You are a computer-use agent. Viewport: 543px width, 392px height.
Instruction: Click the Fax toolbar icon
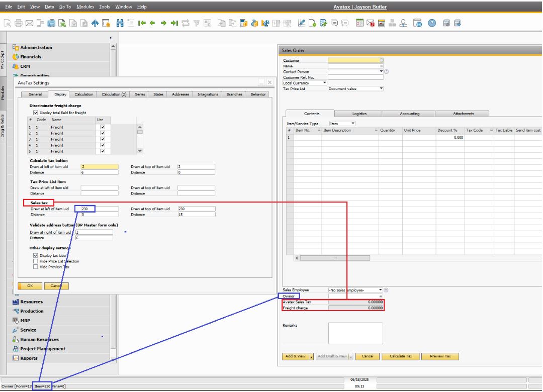(51, 23)
